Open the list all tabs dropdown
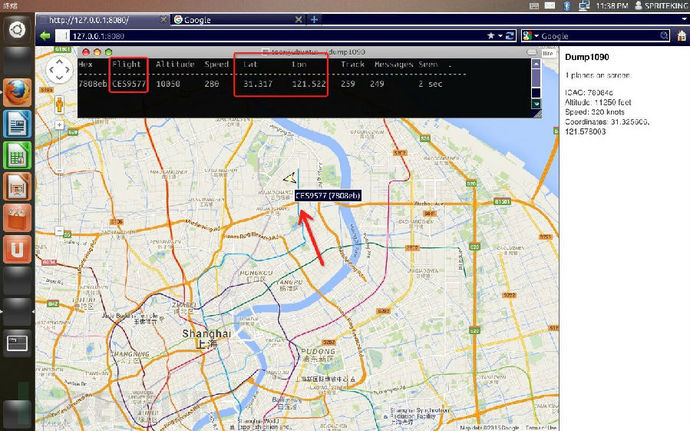Viewport: 690px width, 431px height. 685,19
